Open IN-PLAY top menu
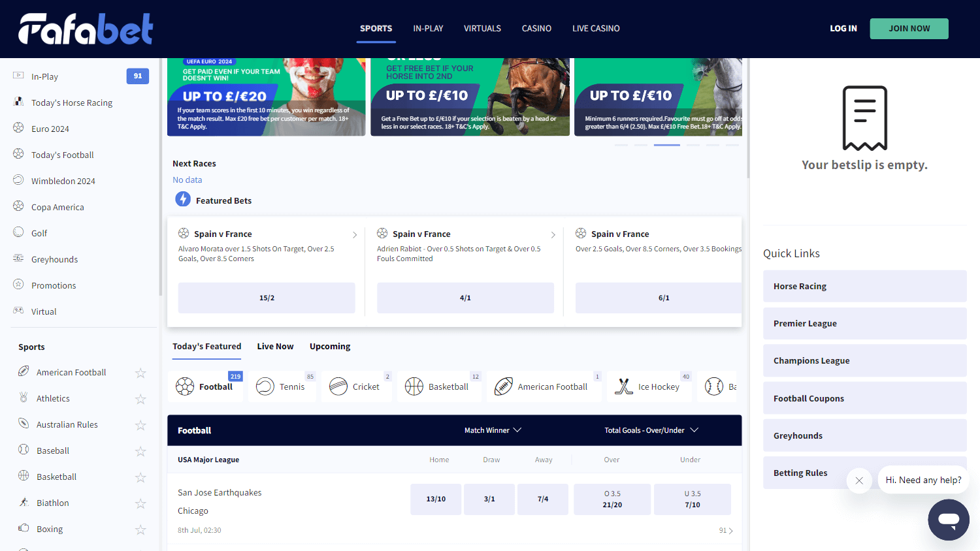This screenshot has width=980, height=551. click(428, 29)
